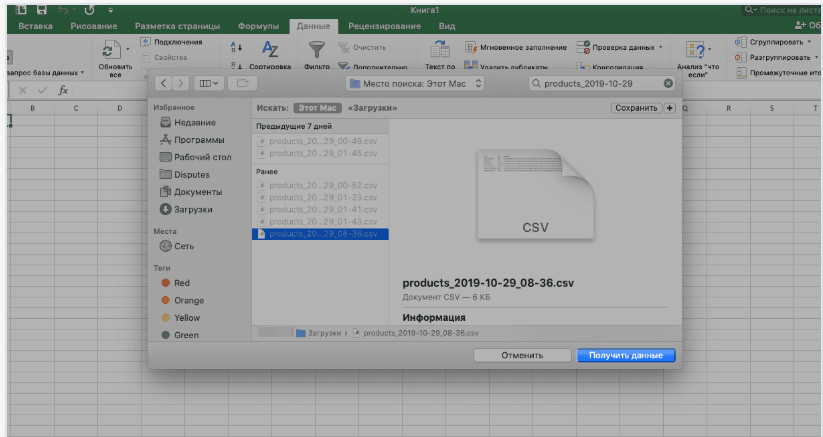Open the quick access toolbar customize arrow

coord(110,10)
